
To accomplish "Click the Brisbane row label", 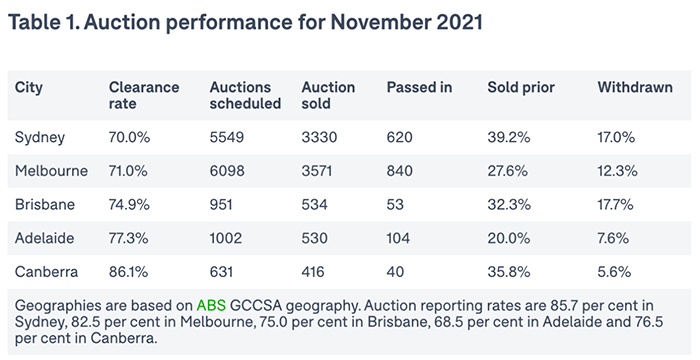I will click(x=45, y=204).
